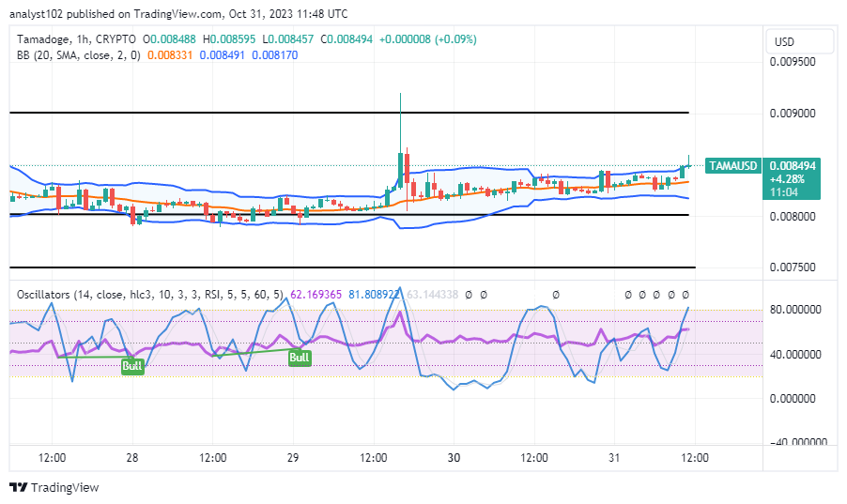Select the Oscillators indicator legend label
This screenshot has height=504, width=847.
pos(149,295)
